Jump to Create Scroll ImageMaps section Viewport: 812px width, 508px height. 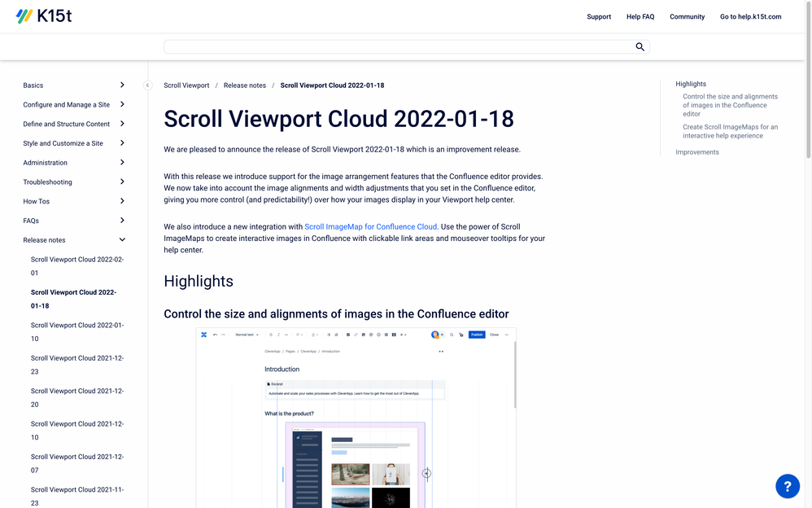coord(730,131)
